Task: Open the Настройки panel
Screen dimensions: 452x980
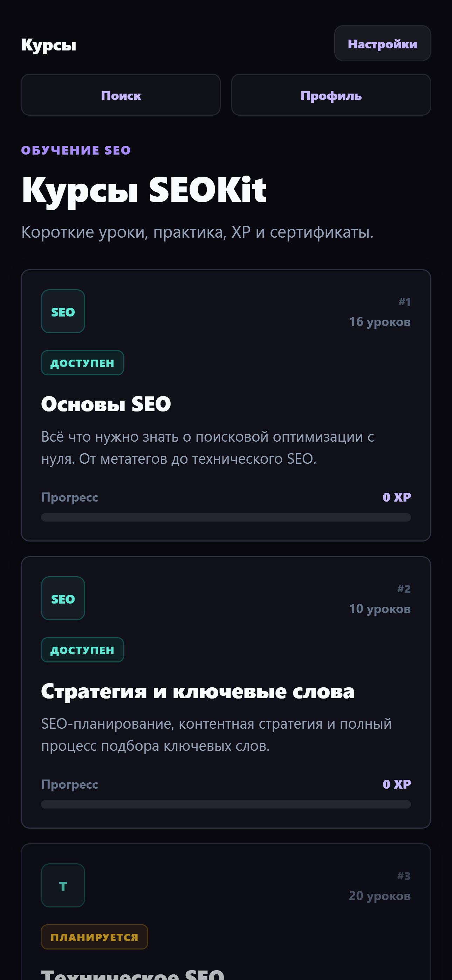Action: tap(382, 43)
